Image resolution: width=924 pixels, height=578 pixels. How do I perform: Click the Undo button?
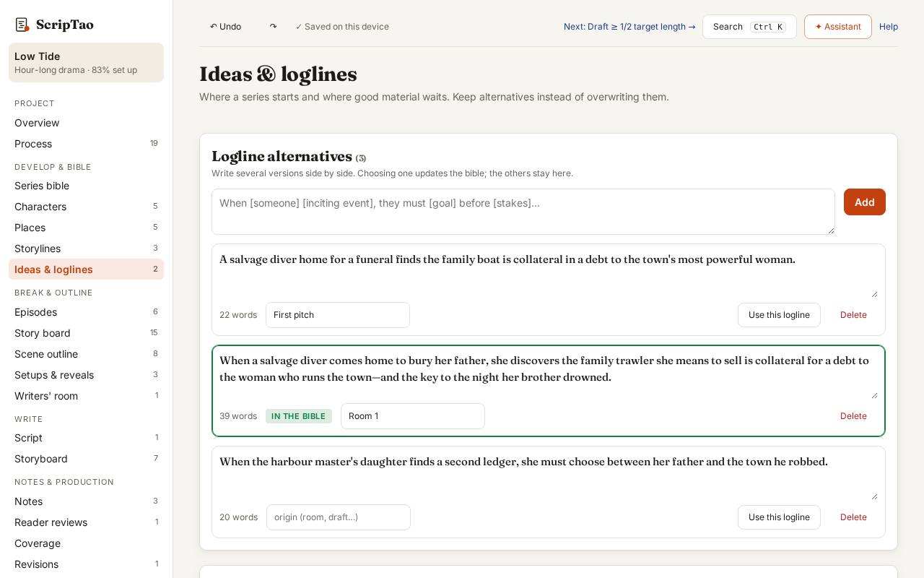tap(226, 27)
